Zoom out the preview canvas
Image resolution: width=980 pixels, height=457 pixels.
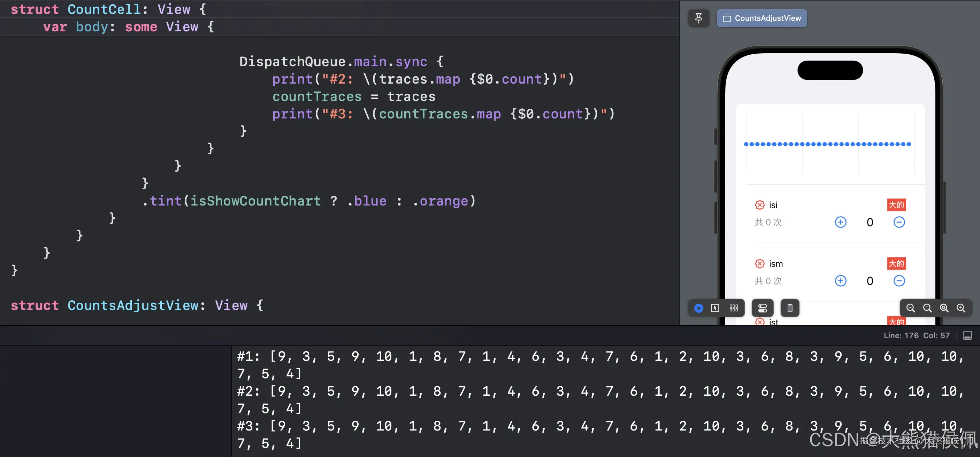pos(910,308)
